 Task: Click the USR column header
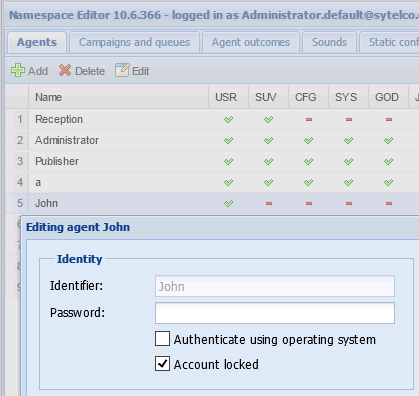click(x=228, y=97)
